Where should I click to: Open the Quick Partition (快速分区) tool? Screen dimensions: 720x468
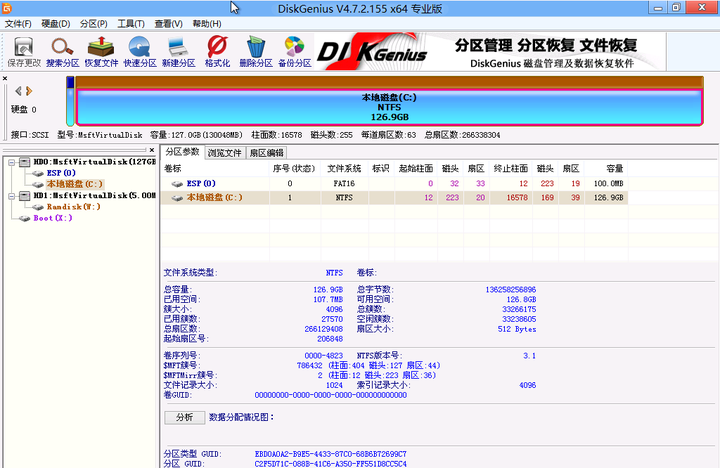click(x=140, y=52)
